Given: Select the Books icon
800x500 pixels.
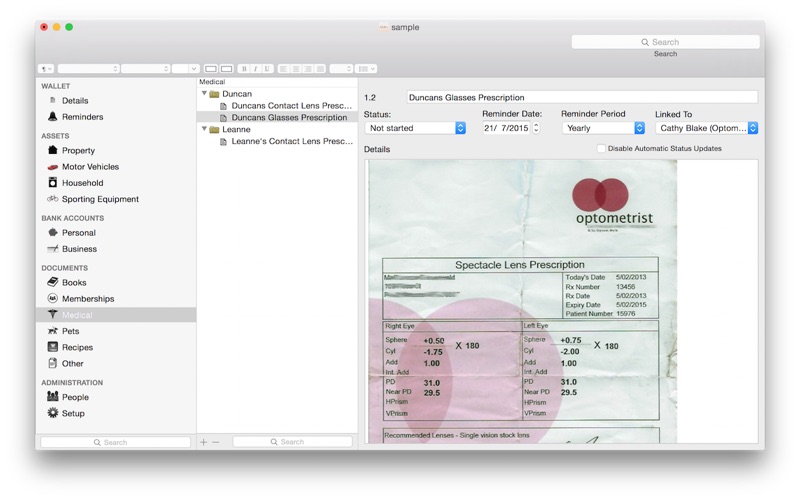Looking at the screenshot, I should [x=53, y=282].
